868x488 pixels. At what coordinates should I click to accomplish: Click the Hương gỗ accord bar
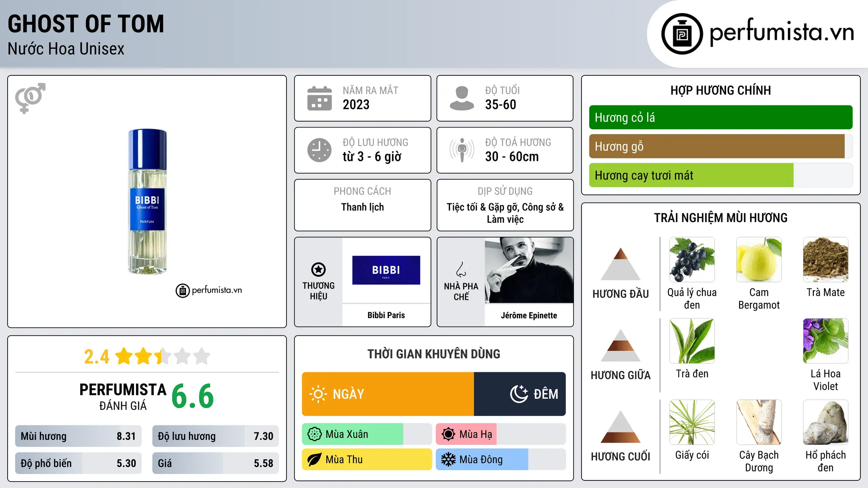(721, 146)
